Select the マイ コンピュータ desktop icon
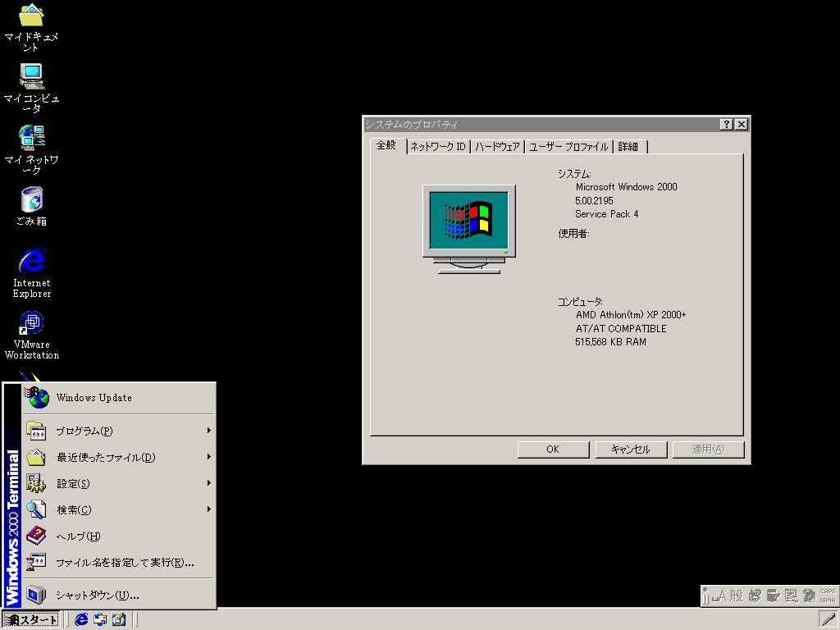 pyautogui.click(x=31, y=89)
